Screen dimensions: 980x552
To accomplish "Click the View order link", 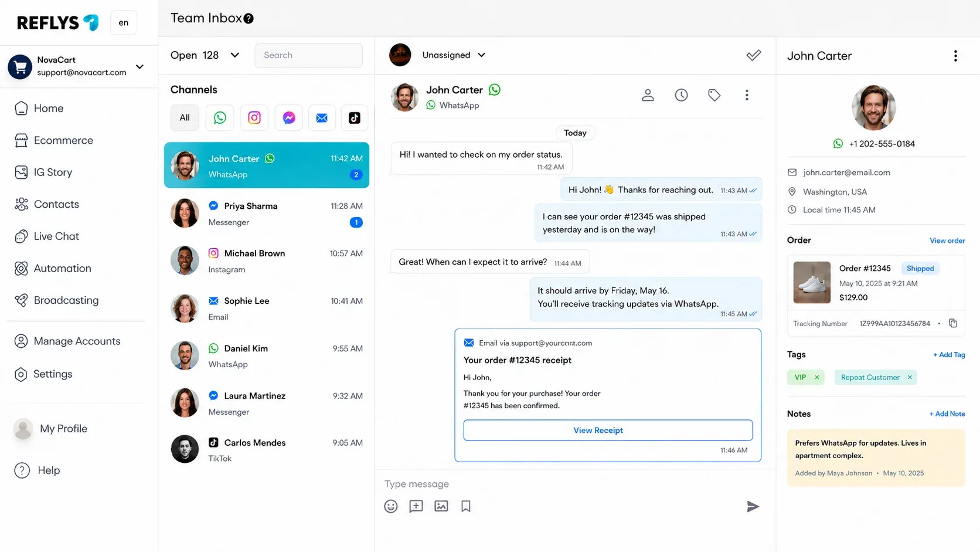I will click(x=947, y=241).
